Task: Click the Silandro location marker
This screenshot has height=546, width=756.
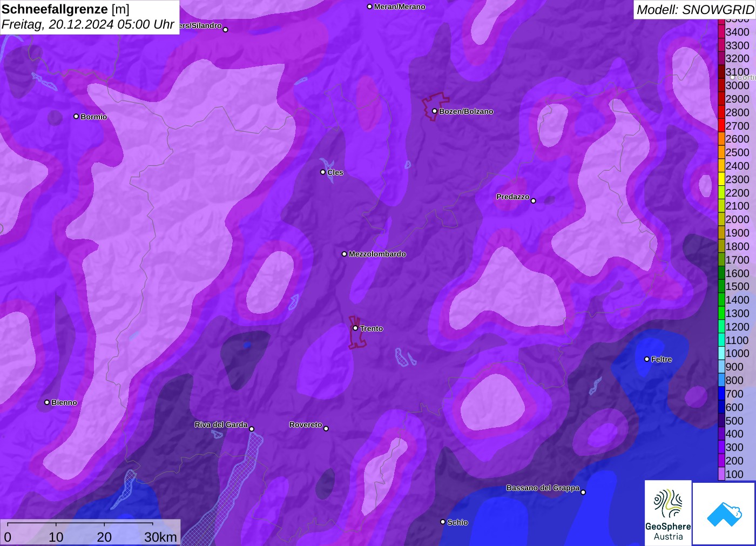Action: point(226,30)
